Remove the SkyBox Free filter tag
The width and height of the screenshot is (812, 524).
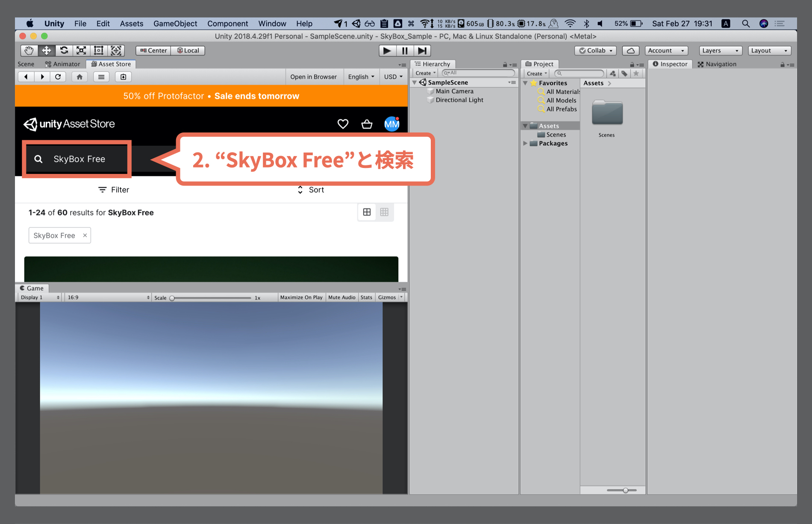[85, 236]
